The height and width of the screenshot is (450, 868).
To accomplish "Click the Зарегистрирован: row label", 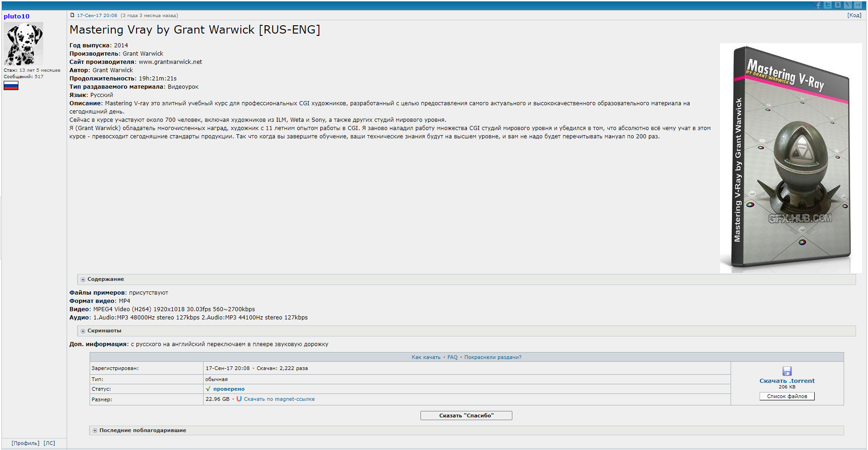I will coord(115,368).
